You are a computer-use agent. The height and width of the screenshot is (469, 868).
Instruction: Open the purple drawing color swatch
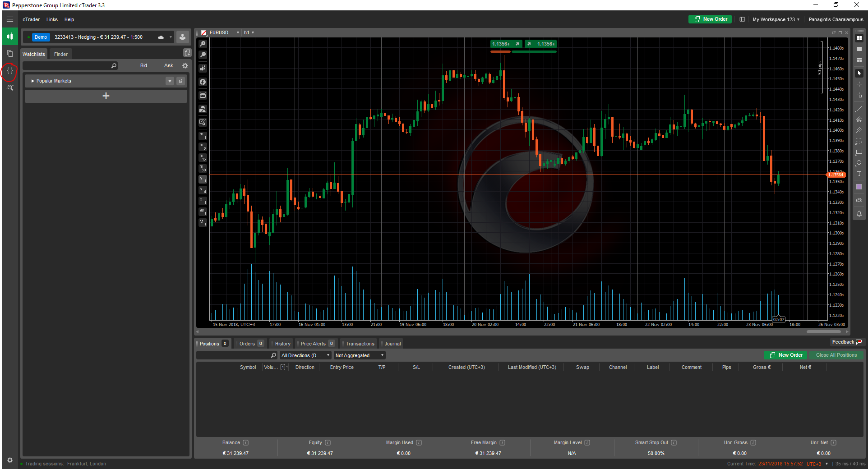[x=859, y=187]
